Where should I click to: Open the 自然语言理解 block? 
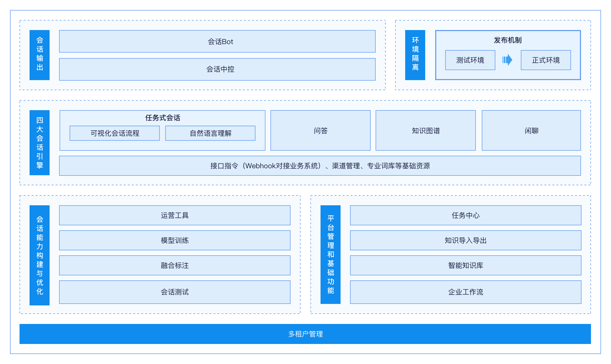point(210,133)
